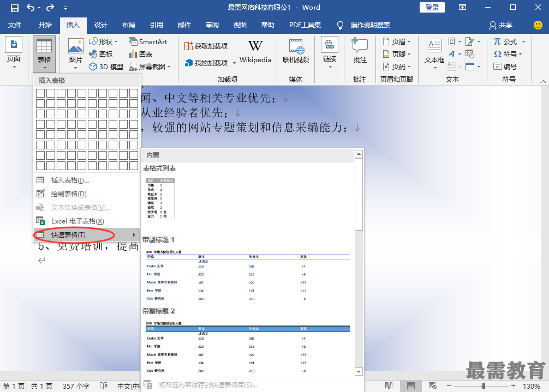549x392 pixels.
Task: Click the 图标 (Icons) button
Action: [x=101, y=54]
